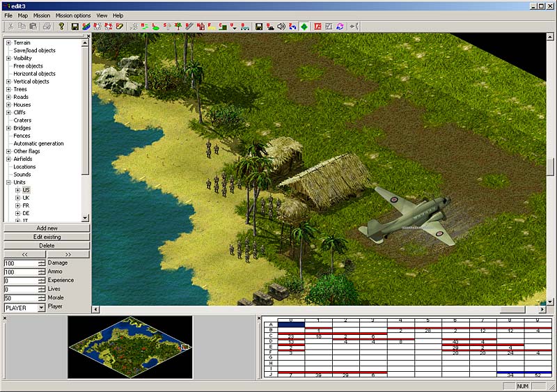
Task: Click the Damage value input field
Action: click(x=20, y=262)
